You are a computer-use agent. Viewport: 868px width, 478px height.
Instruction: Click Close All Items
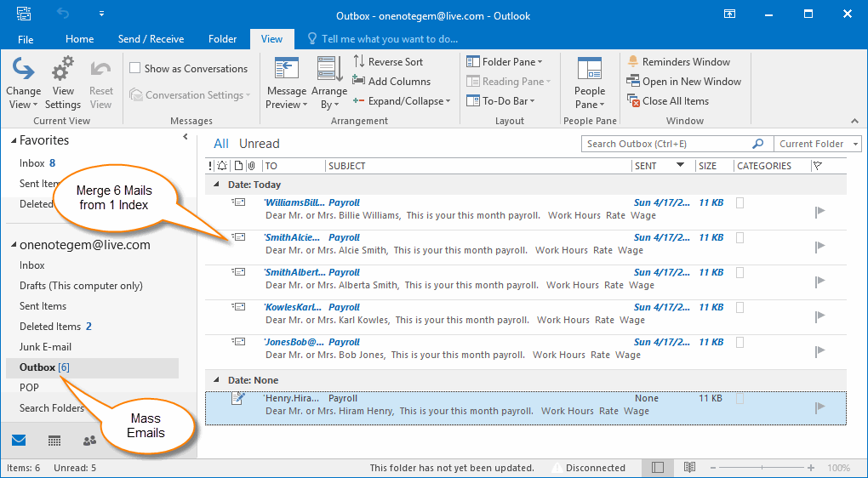point(668,101)
